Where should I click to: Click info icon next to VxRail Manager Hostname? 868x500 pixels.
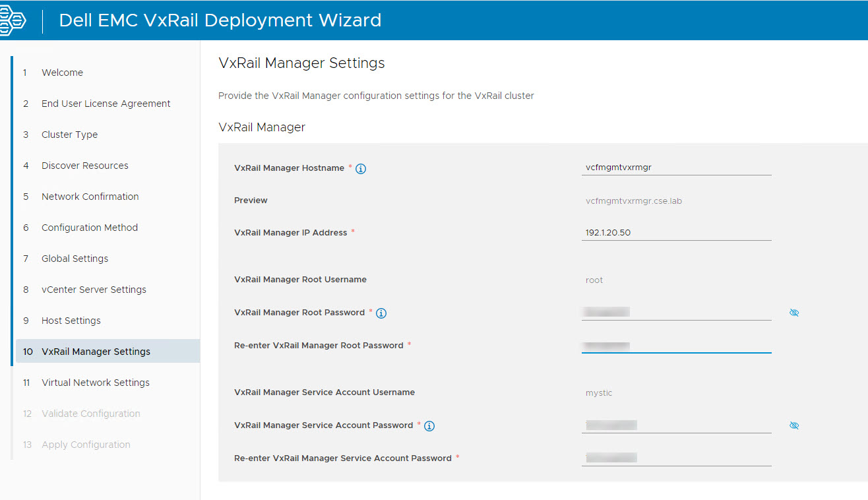click(x=361, y=169)
